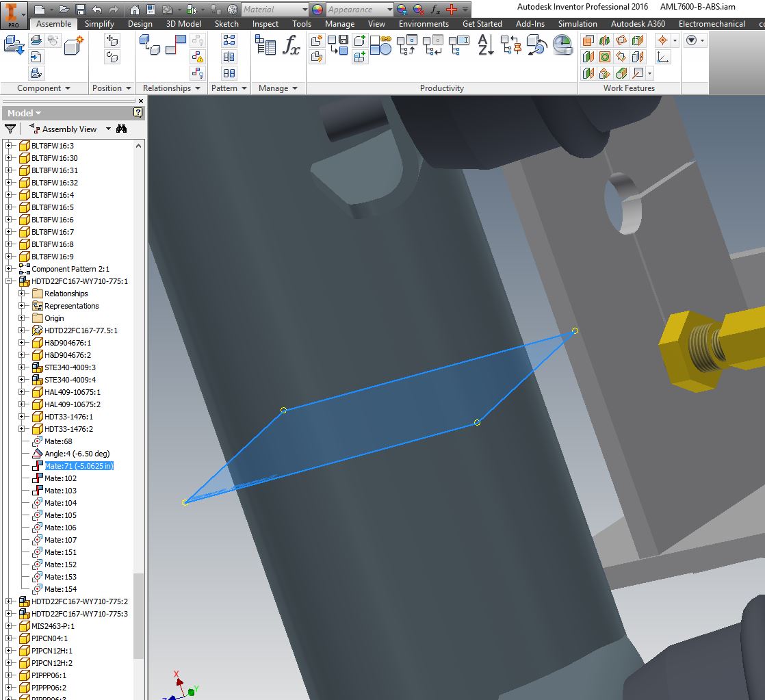The image size is (765, 700).
Task: Select the UCS tool in Work Features
Action: coord(662,58)
